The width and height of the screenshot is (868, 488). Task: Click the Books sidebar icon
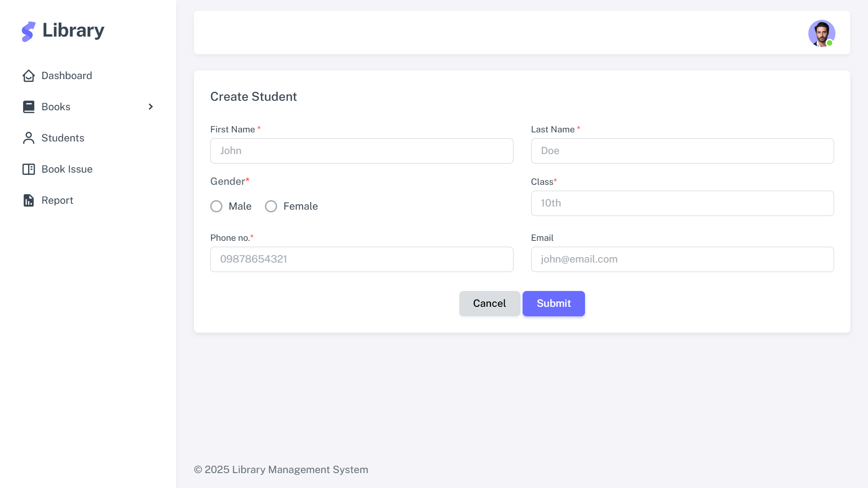28,107
